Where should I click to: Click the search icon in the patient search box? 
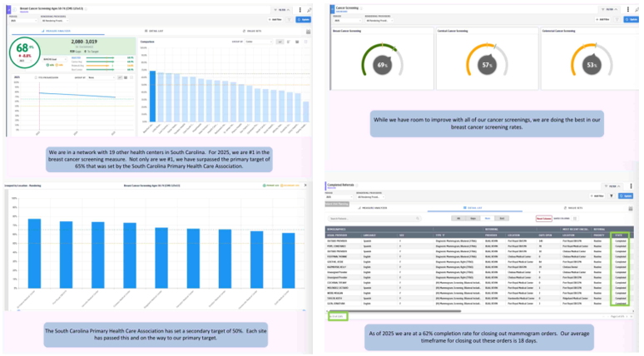pos(418,219)
